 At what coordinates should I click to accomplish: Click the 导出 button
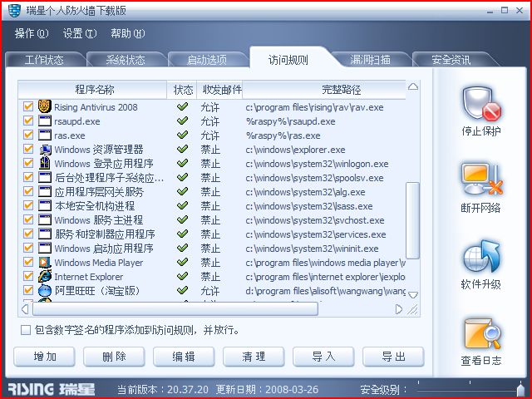(393, 357)
